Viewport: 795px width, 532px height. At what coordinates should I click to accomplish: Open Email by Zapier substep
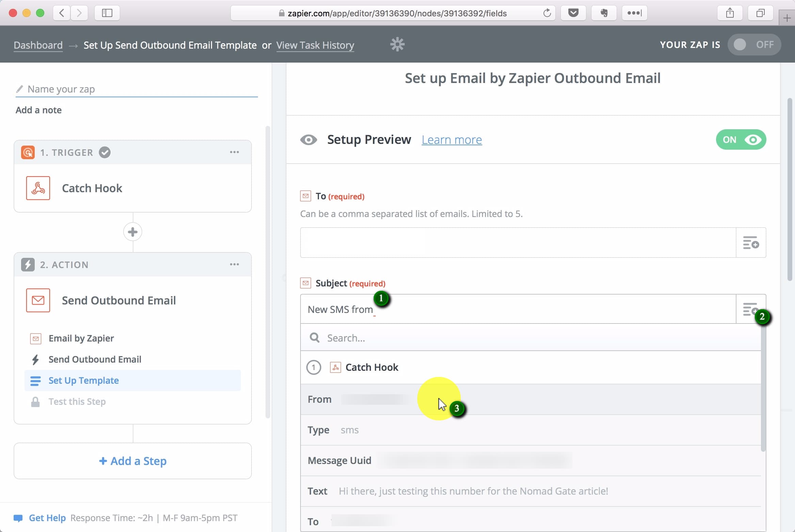81,338
